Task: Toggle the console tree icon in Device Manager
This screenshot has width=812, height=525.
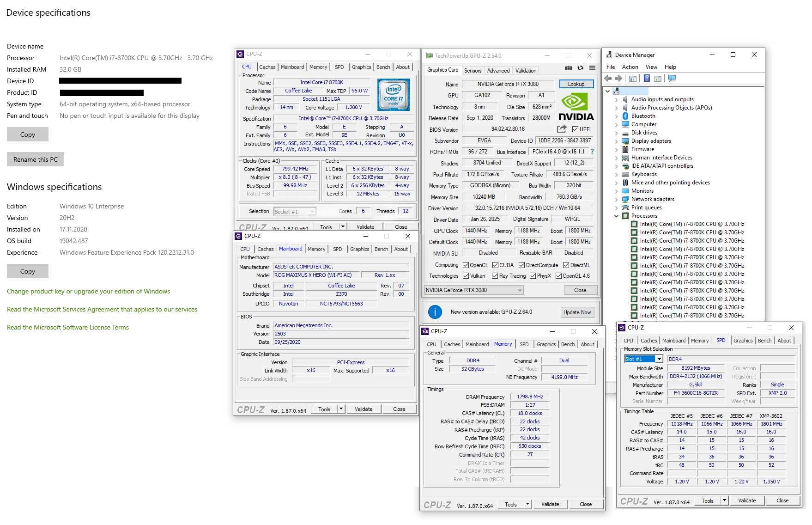Action: coord(633,79)
